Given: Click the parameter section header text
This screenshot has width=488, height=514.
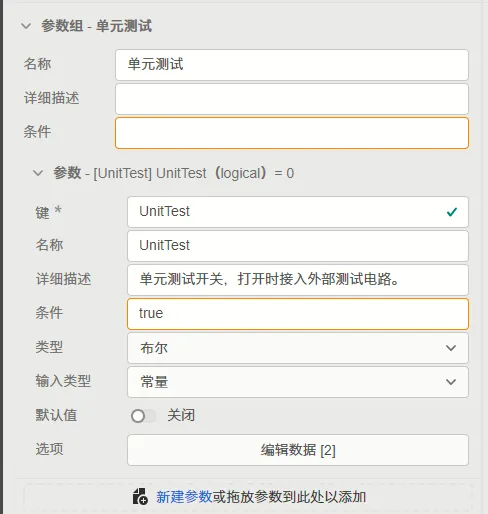Looking at the screenshot, I should point(174,173).
